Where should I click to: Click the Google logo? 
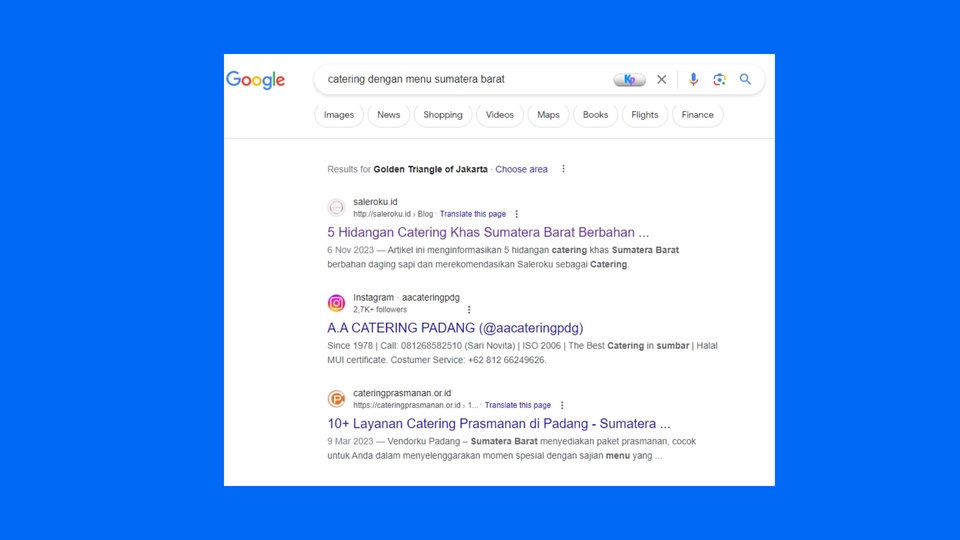pos(255,80)
